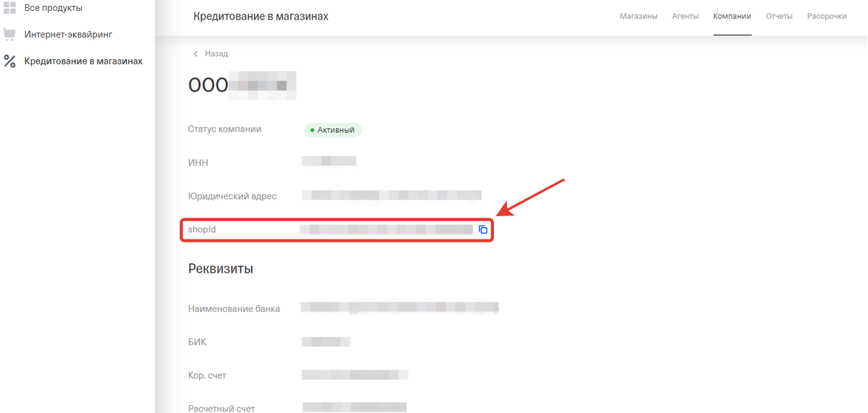
Task: Click the blurred ИНН value
Action: point(329,161)
